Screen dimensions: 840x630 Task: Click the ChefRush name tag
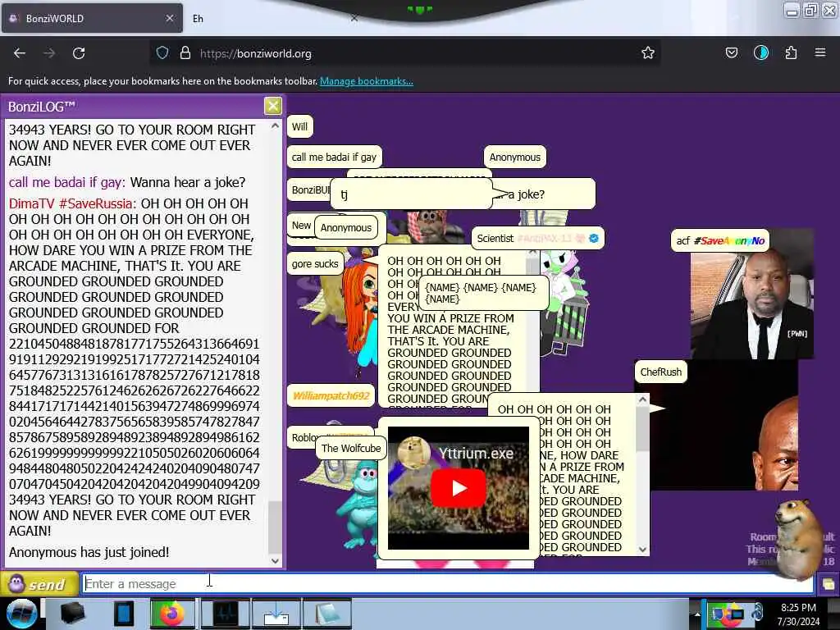point(661,372)
